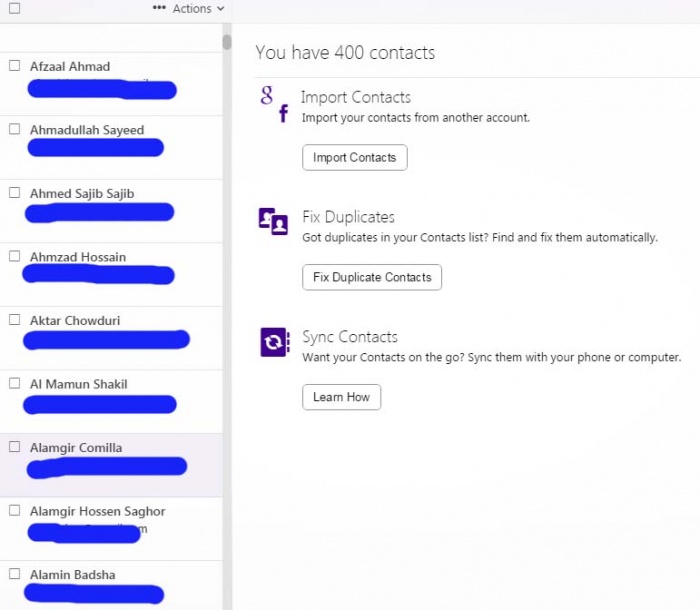Open the Alamgir Comilla contact entry
The width and height of the screenshot is (700, 610).
(76, 448)
